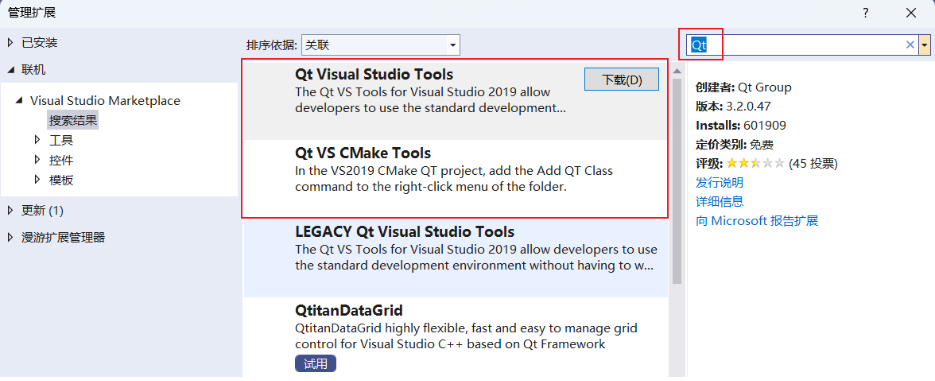
Task: Select 控件 category label
Action: tap(61, 160)
